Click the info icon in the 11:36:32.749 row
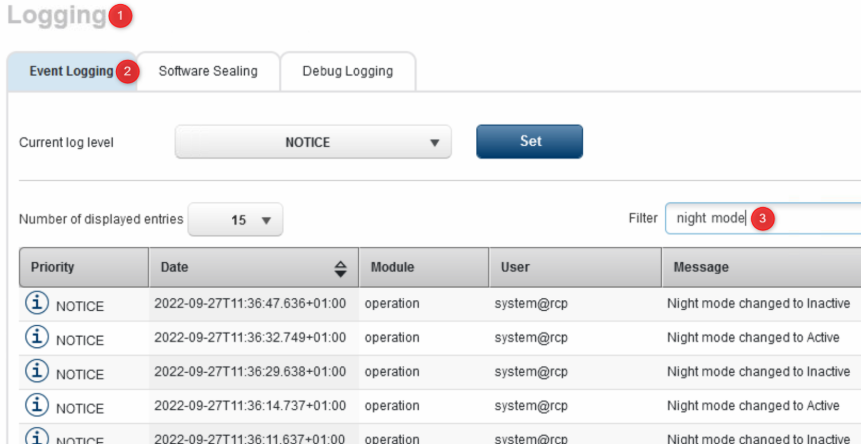Image resolution: width=861 pixels, height=447 pixels. coord(37,337)
